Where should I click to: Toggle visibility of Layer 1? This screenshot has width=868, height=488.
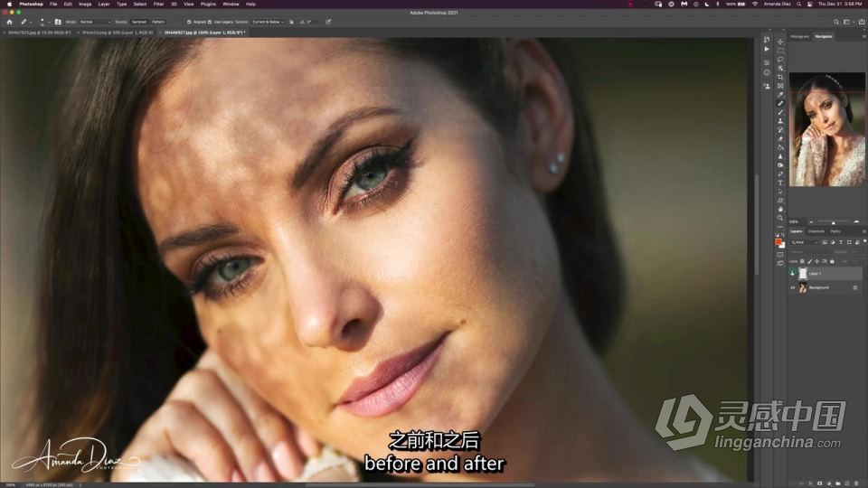tap(792, 273)
